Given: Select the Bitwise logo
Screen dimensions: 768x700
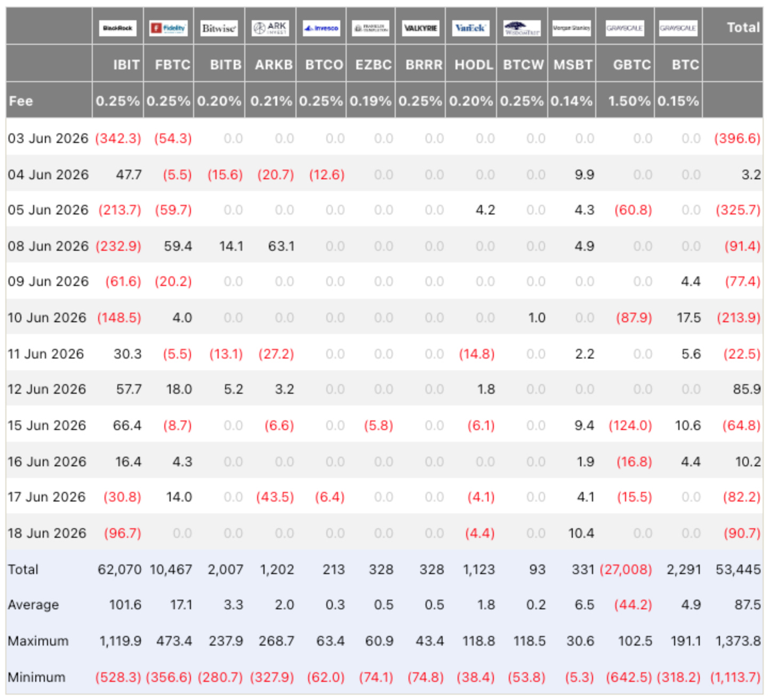Looking at the screenshot, I should click(x=219, y=28).
